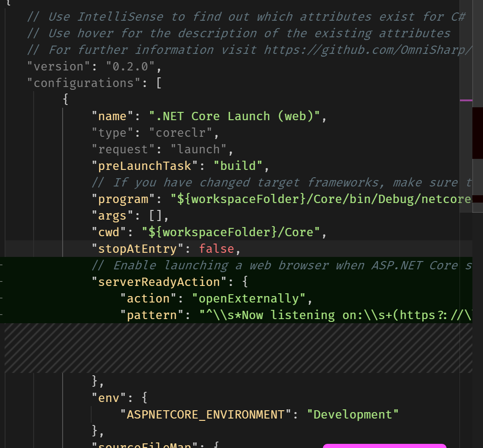
Task: Select the ".NET Core Launch (web)" string
Action: click(234, 116)
